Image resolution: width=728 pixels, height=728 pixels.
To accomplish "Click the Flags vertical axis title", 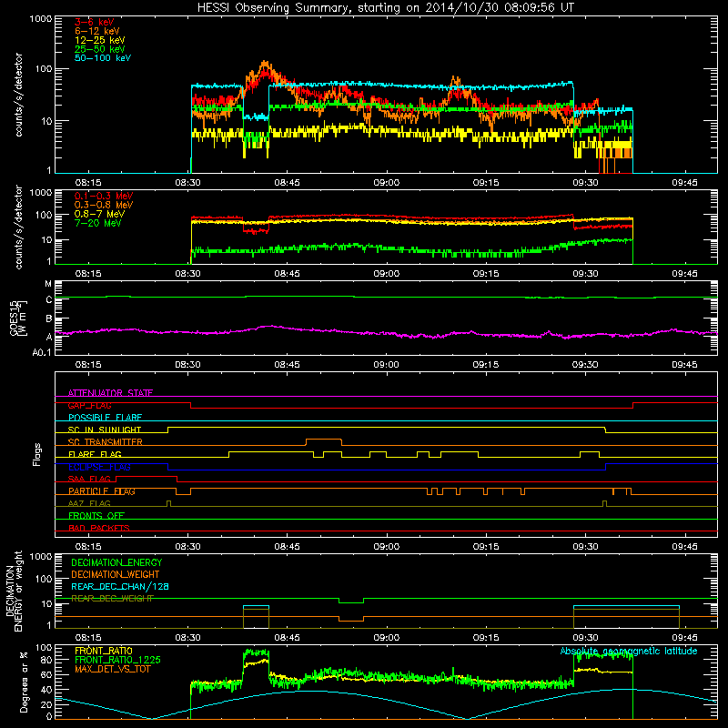I will tap(37, 454).
